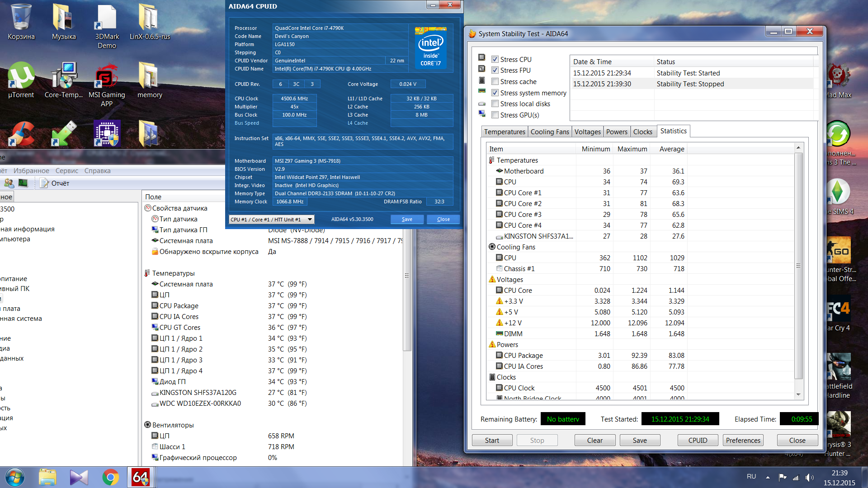Show hidden tray icons arrow
This screenshot has width=868, height=488.
coord(768,477)
